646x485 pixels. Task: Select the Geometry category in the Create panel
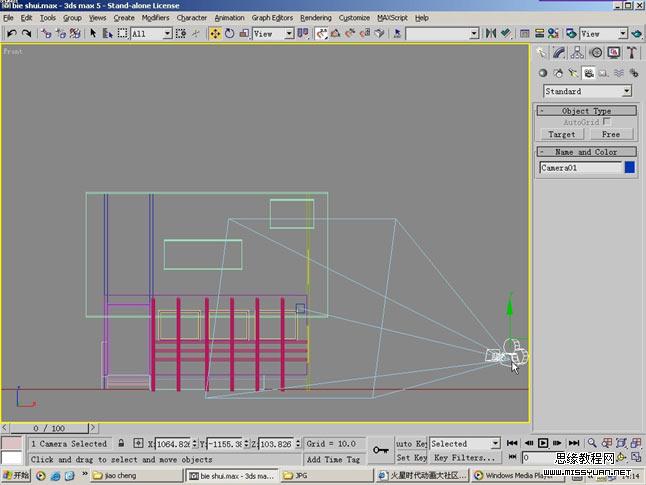point(543,73)
